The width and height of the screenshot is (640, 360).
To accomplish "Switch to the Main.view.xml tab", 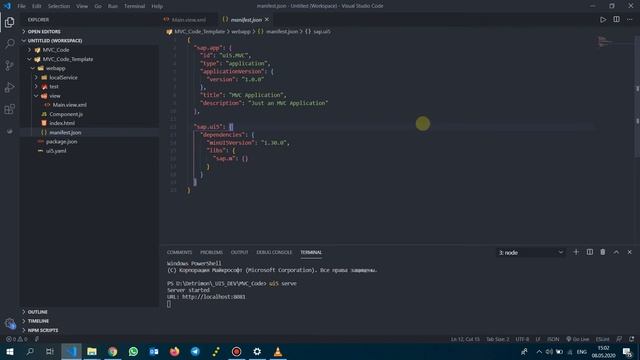I will coord(189,20).
